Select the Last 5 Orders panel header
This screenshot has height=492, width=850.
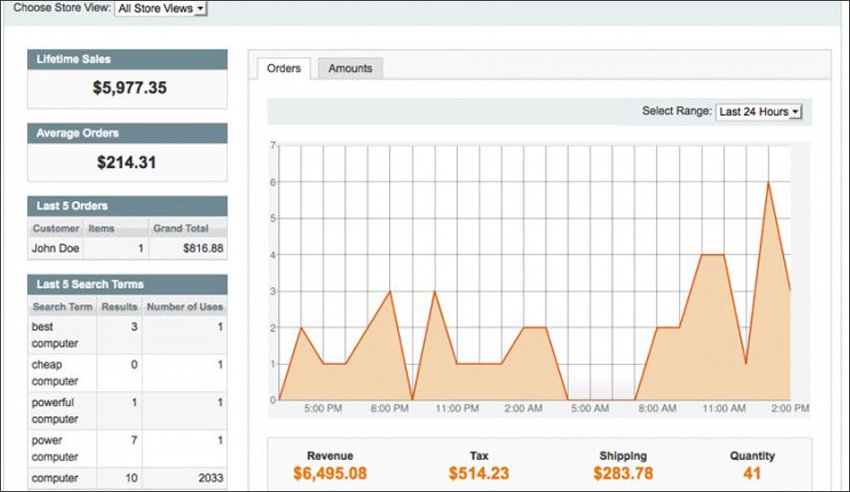point(127,206)
